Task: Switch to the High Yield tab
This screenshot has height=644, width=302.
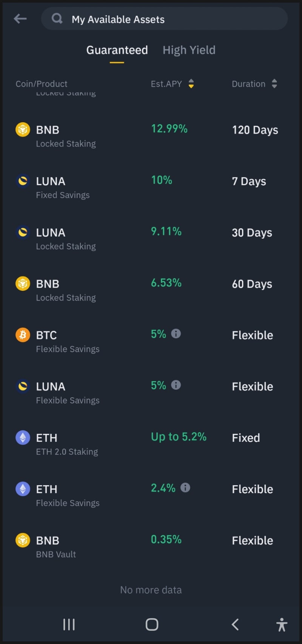Action: pyautogui.click(x=189, y=50)
